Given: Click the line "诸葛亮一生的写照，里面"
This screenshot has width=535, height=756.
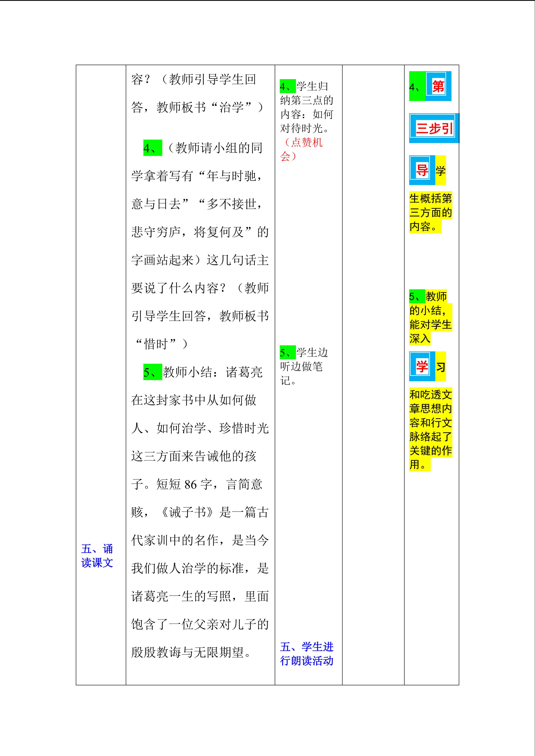Looking at the screenshot, I should 200,596.
